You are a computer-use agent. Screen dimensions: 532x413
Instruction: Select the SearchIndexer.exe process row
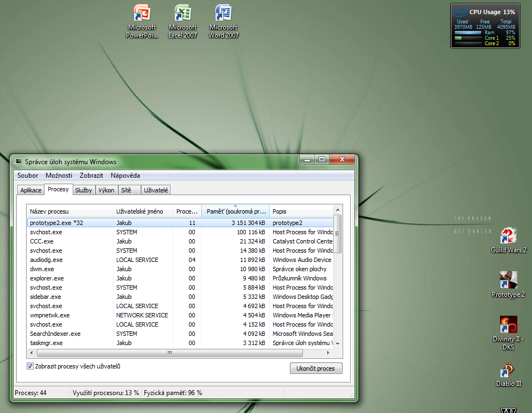click(x=180, y=334)
